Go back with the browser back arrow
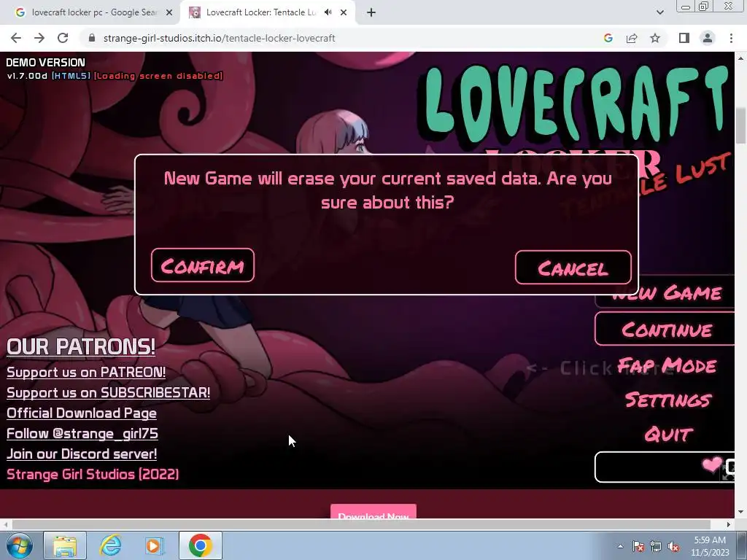The width and height of the screenshot is (747, 560). click(x=16, y=38)
